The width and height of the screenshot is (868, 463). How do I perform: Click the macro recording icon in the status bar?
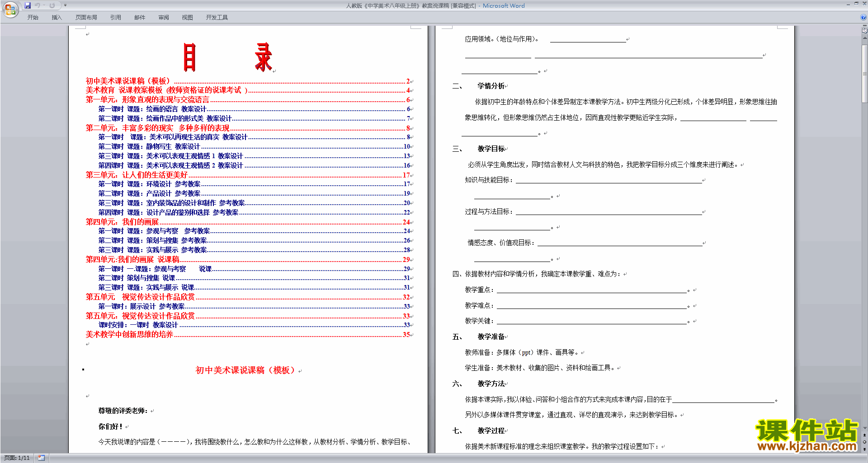click(41, 458)
